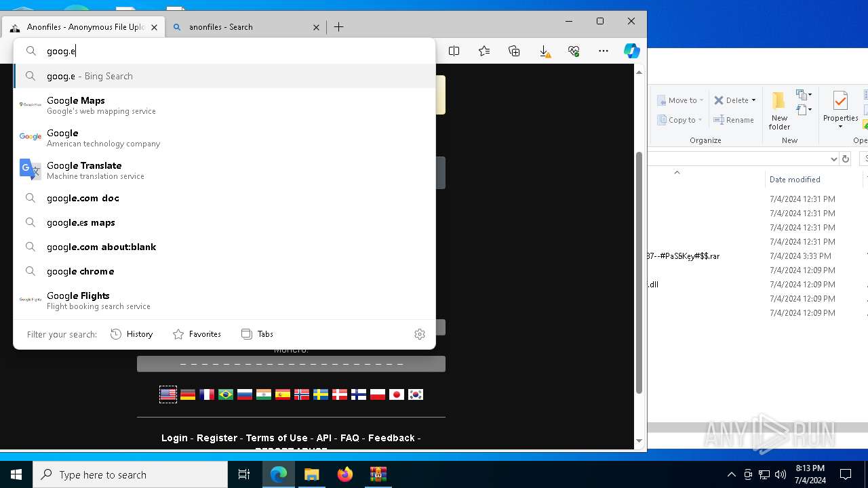Choose Google Flights suggestion

tap(224, 300)
